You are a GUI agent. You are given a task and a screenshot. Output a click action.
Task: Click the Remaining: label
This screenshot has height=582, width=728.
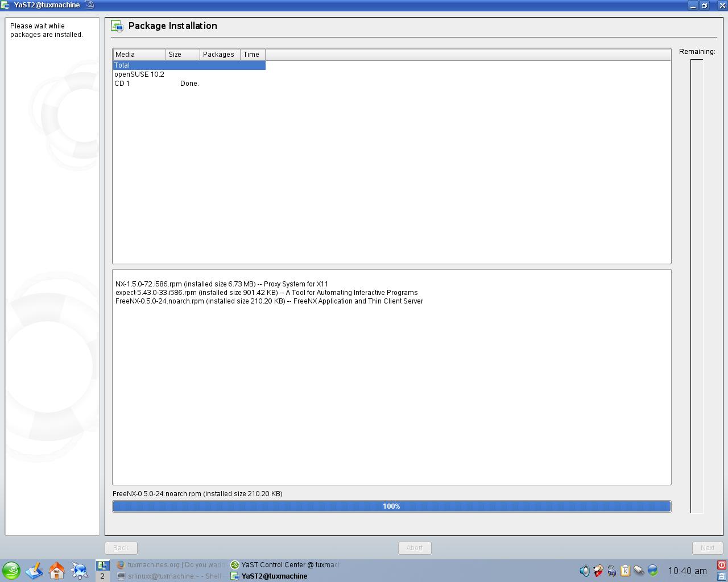coord(697,52)
